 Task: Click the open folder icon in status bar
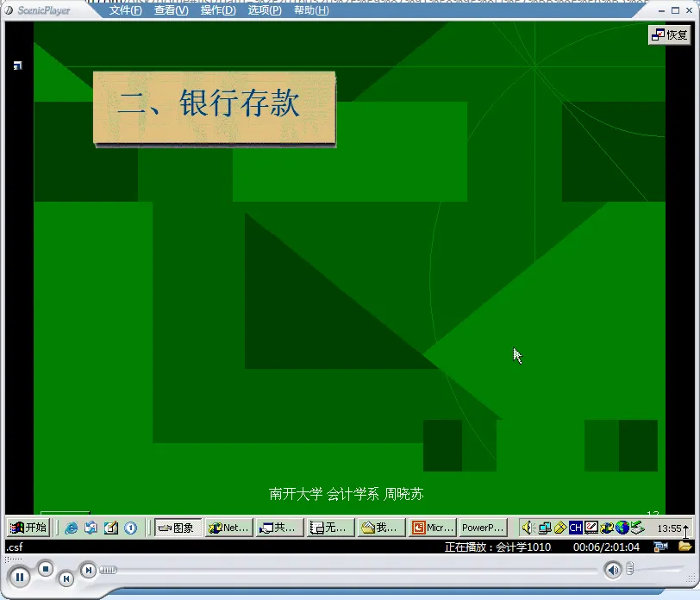[684, 547]
